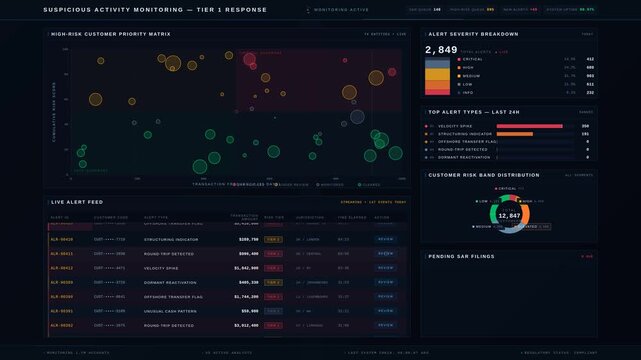Image resolution: width=641 pixels, height=360 pixels.
Task: Click the Monitoring accounts footer entry
Action: [x=76, y=353]
